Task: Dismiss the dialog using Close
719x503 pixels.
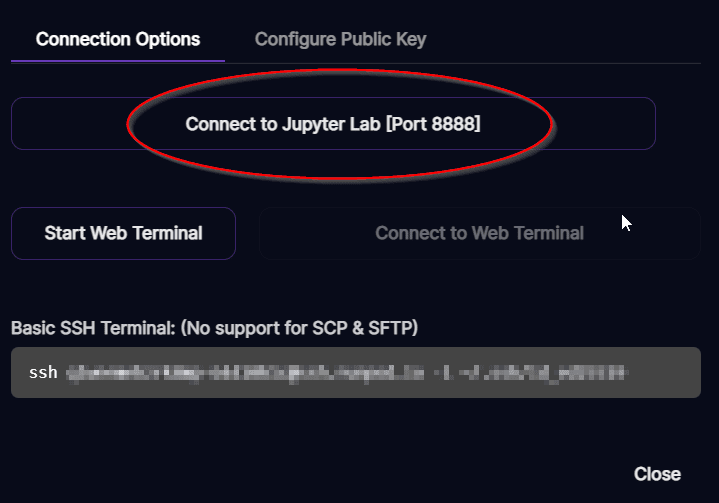Action: (657, 474)
